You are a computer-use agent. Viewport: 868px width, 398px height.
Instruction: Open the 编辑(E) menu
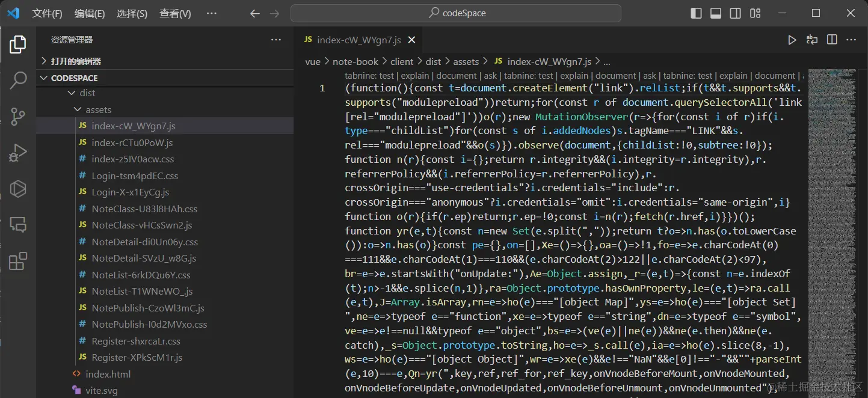[x=90, y=13]
